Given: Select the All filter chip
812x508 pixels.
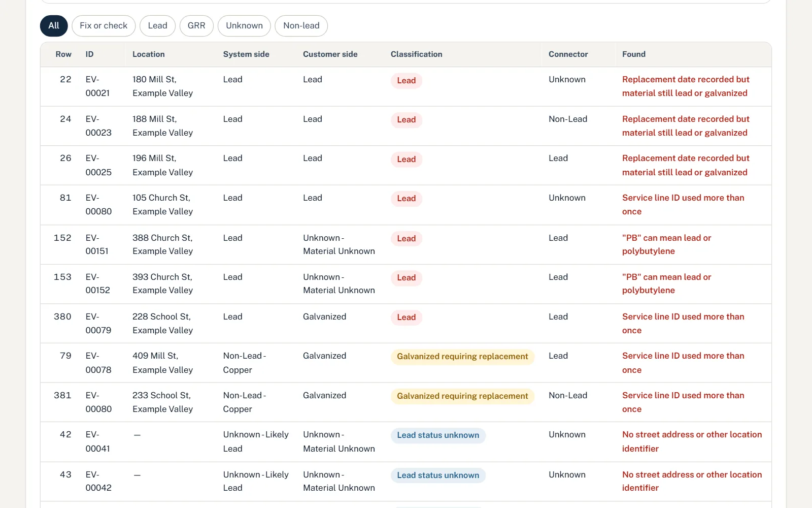Looking at the screenshot, I should (54, 26).
